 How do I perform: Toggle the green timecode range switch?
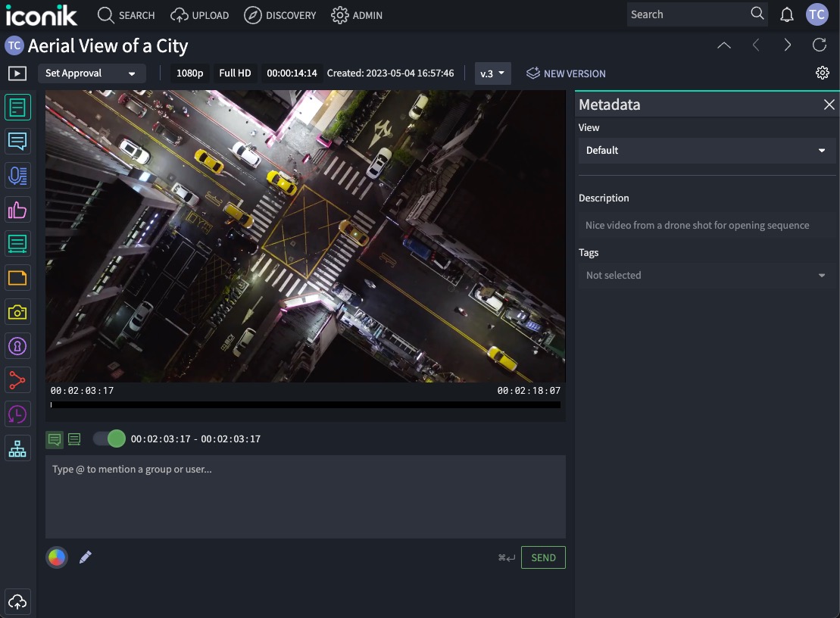point(109,439)
